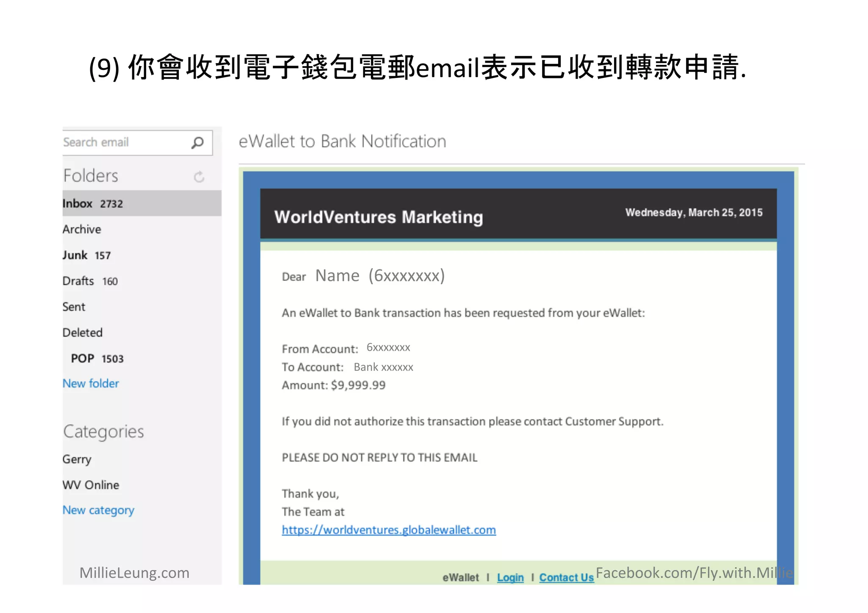868x613 pixels.
Task: Open the Junk folder
Action: pyautogui.click(x=86, y=255)
